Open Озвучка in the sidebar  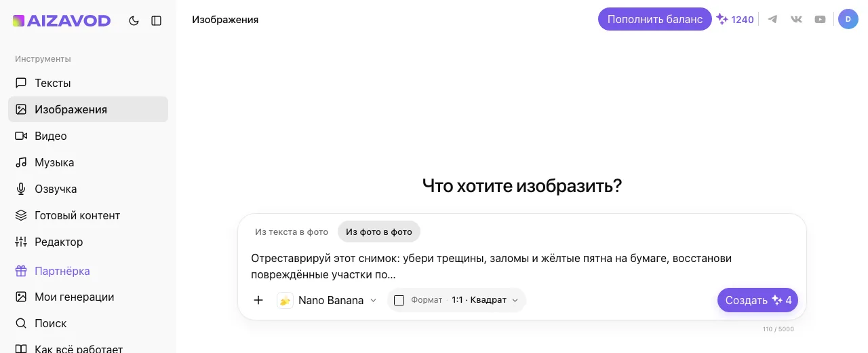tap(88, 189)
